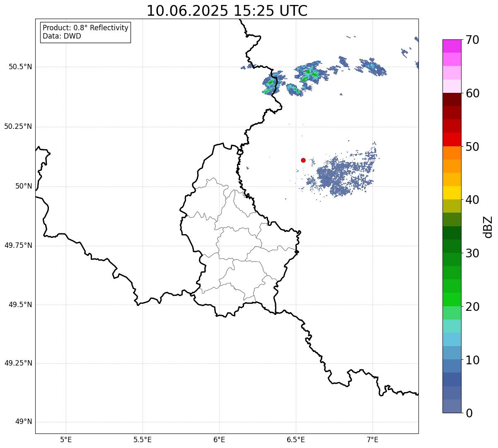
Task: Click the 50.25°N latitude label
Action: (x=18, y=126)
